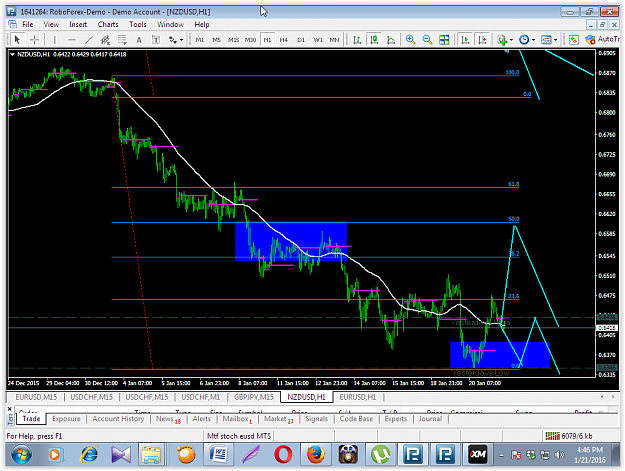Open the Journal terminal tab
The image size is (625, 471).
click(x=430, y=419)
